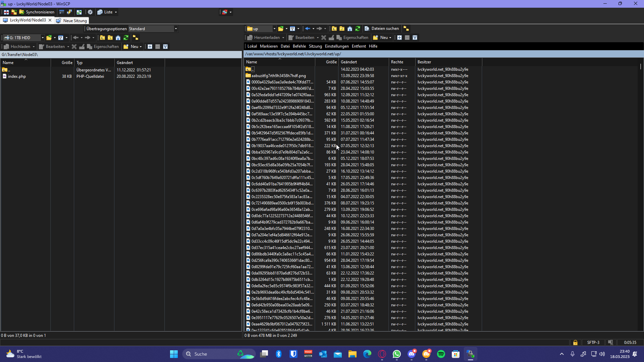644x362 pixels.
Task: Open the remote panel filter icon
Action: pyautogui.click(x=292, y=29)
